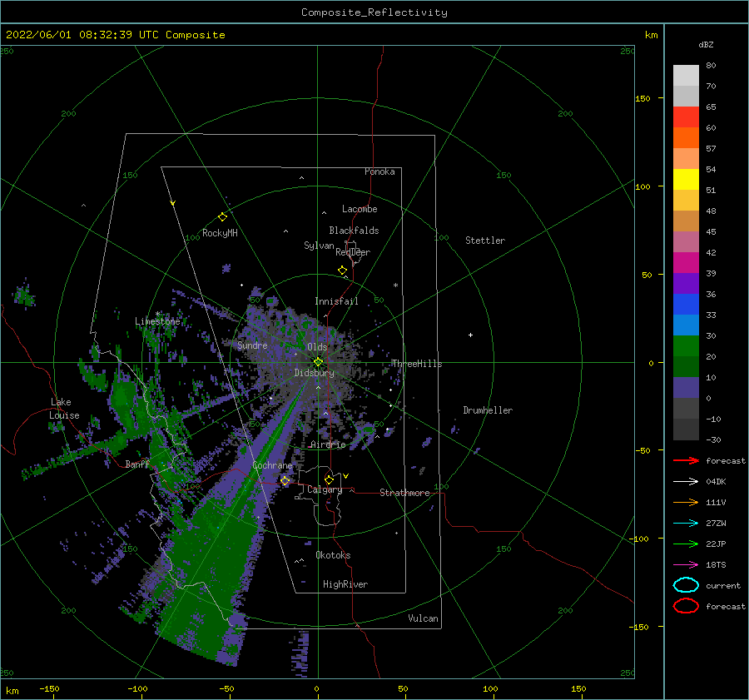Select the cyan 27ZW arrow legend icon
Screen dimensions: 749x700
[x=686, y=524]
